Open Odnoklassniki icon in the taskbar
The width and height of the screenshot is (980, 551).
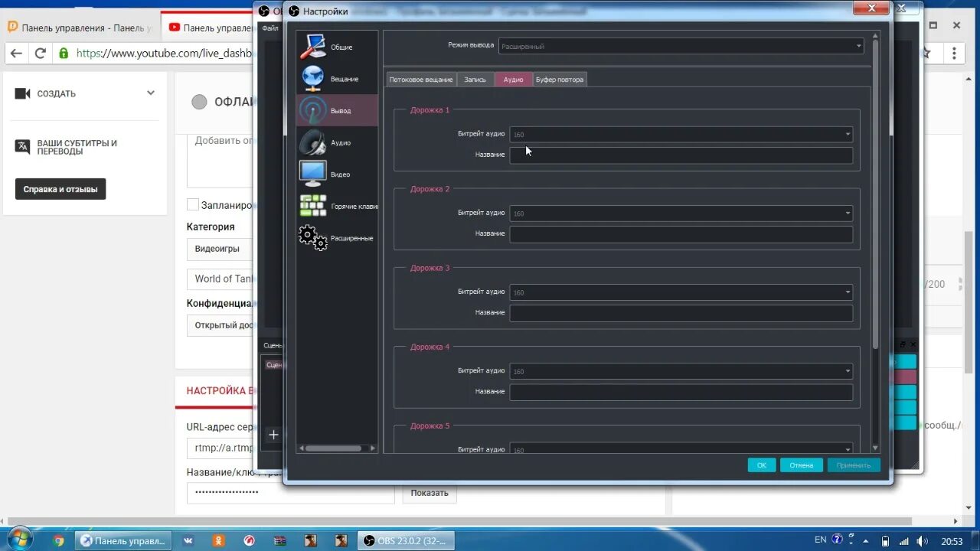(218, 540)
